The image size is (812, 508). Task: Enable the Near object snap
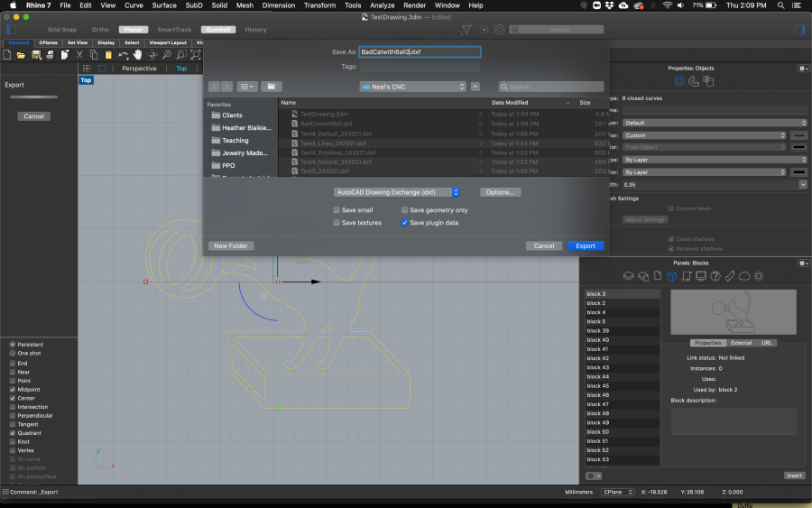point(13,372)
